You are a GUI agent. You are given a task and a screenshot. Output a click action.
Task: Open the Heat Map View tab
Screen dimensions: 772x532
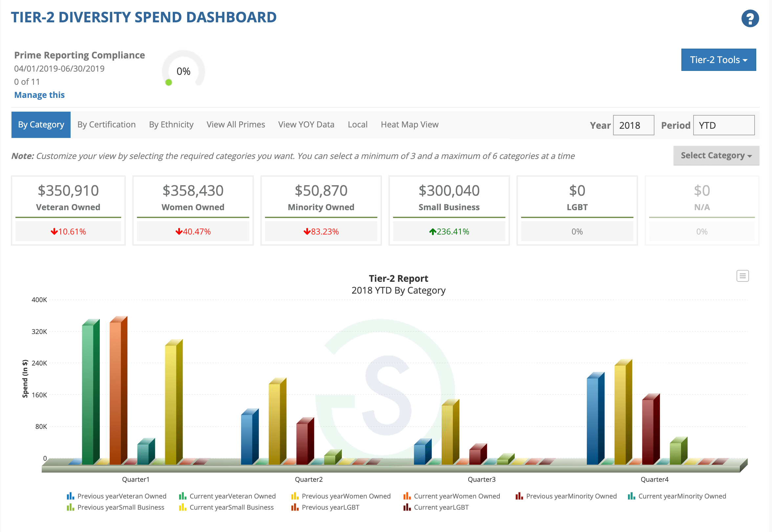click(x=409, y=124)
